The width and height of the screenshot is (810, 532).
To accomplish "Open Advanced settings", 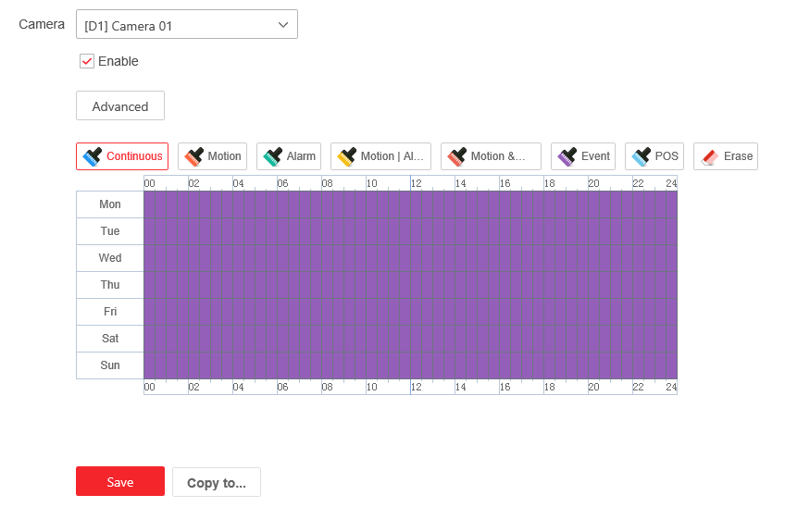I will tap(120, 106).
